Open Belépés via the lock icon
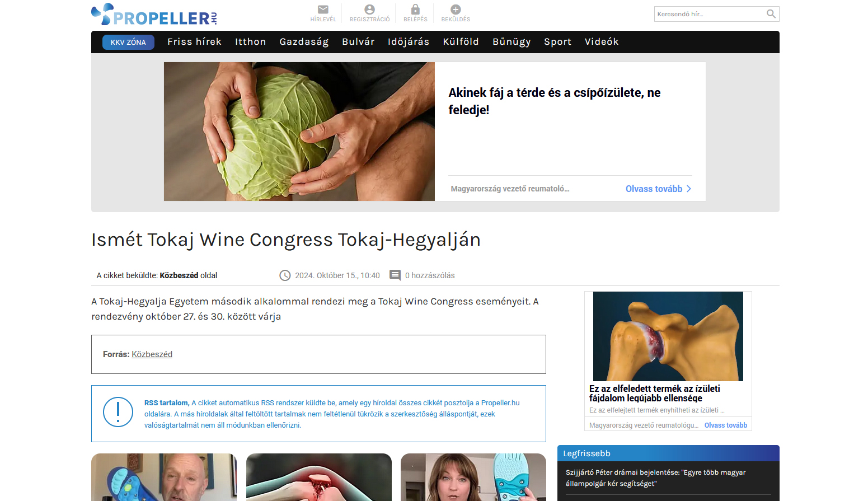 coord(415,10)
